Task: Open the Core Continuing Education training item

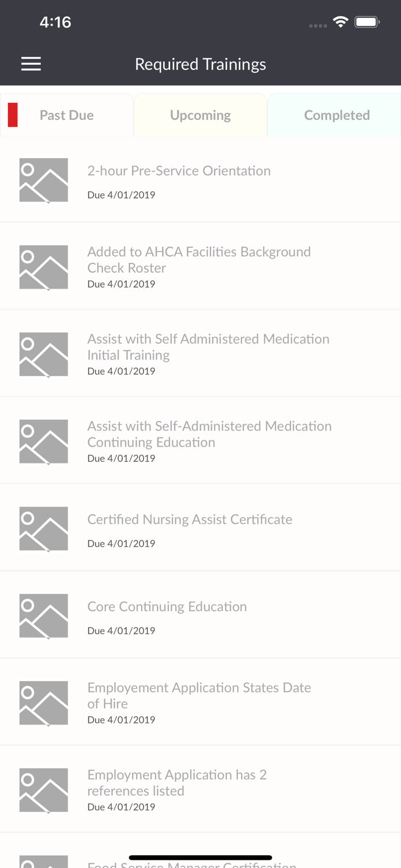Action: [x=167, y=606]
